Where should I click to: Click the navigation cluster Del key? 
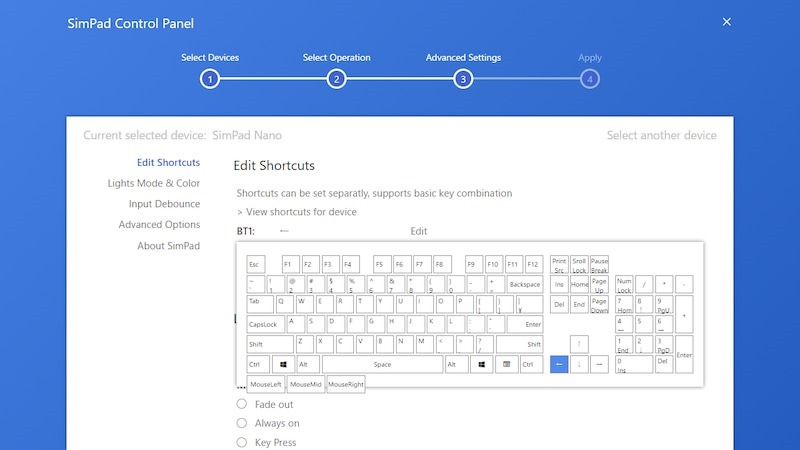559,304
